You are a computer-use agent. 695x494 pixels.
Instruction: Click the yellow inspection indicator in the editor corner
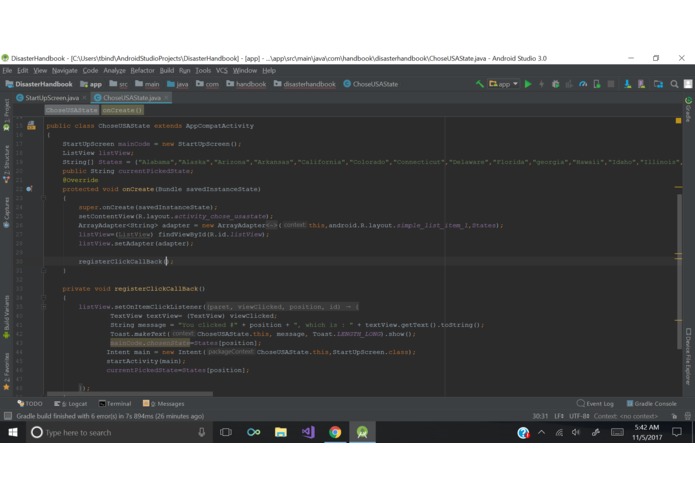[678, 121]
